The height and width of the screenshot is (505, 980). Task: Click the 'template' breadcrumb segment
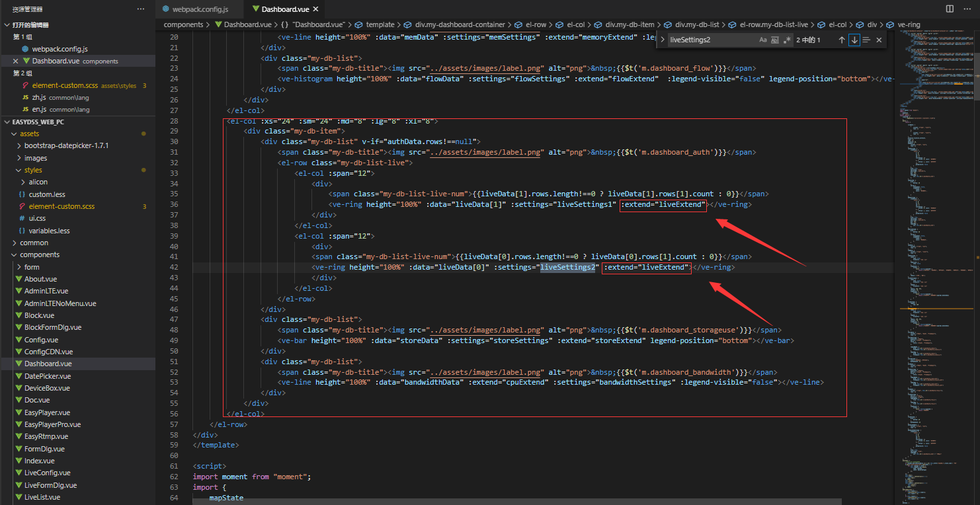[x=381, y=24]
